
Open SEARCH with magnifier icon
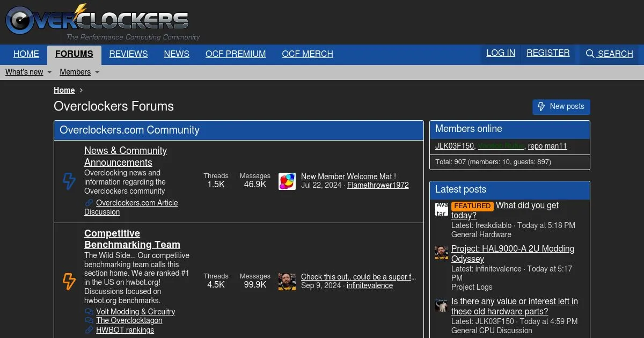609,54
